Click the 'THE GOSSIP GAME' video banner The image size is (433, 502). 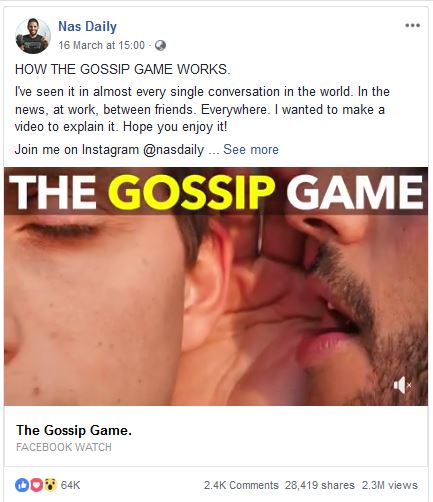click(x=216, y=191)
